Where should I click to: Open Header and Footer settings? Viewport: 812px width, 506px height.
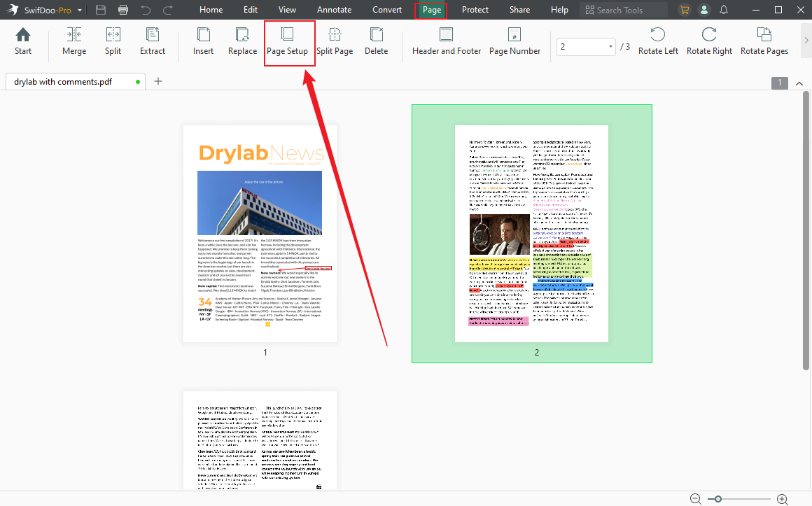click(x=446, y=42)
